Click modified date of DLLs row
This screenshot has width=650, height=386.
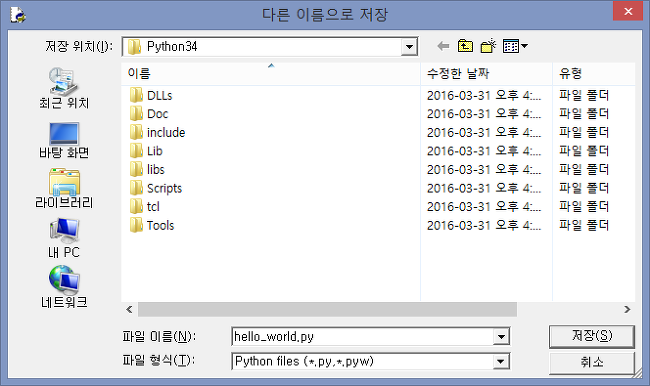(484, 95)
